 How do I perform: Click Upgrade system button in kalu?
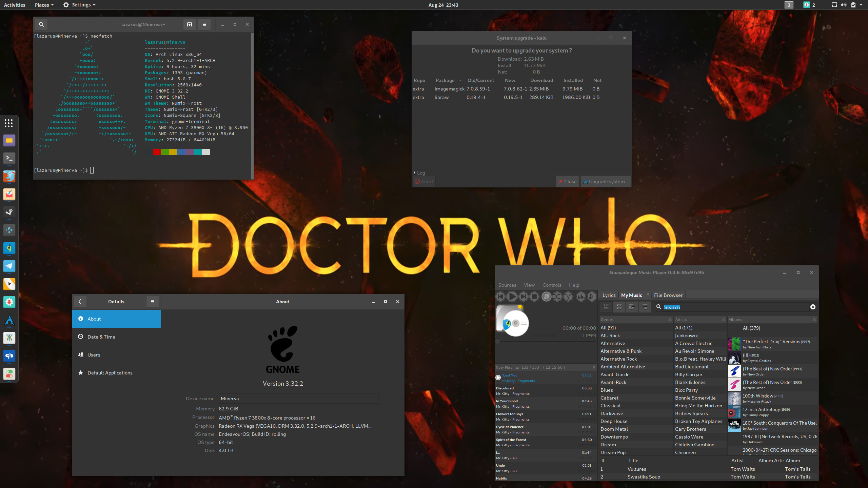coord(606,182)
